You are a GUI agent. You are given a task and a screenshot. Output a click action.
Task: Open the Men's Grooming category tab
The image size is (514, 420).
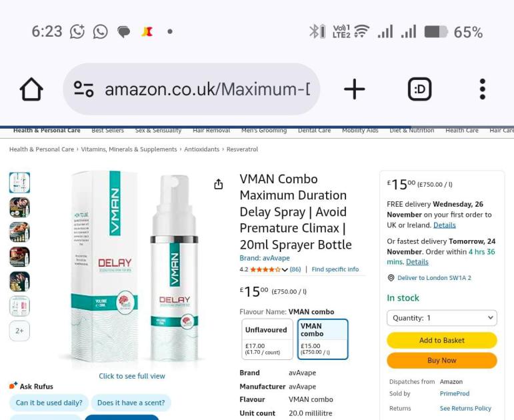[x=263, y=131]
